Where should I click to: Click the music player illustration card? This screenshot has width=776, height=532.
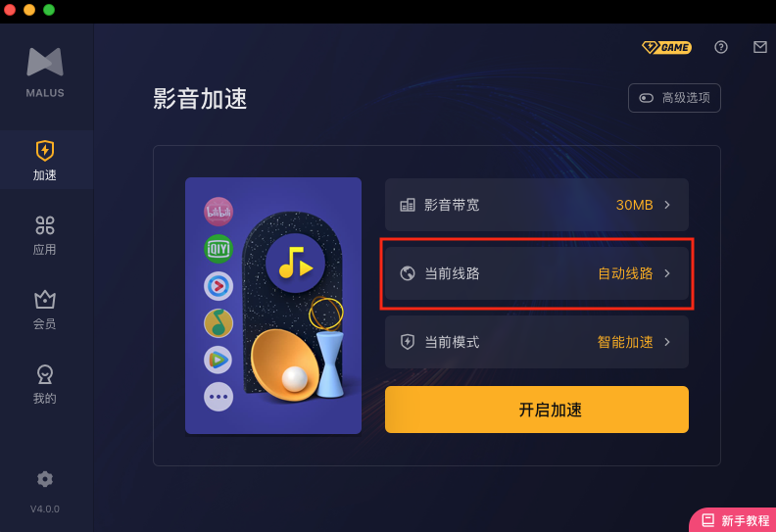273,306
